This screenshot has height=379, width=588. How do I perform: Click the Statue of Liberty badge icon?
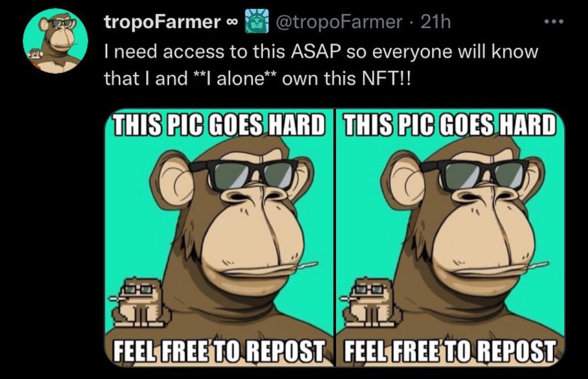(256, 21)
